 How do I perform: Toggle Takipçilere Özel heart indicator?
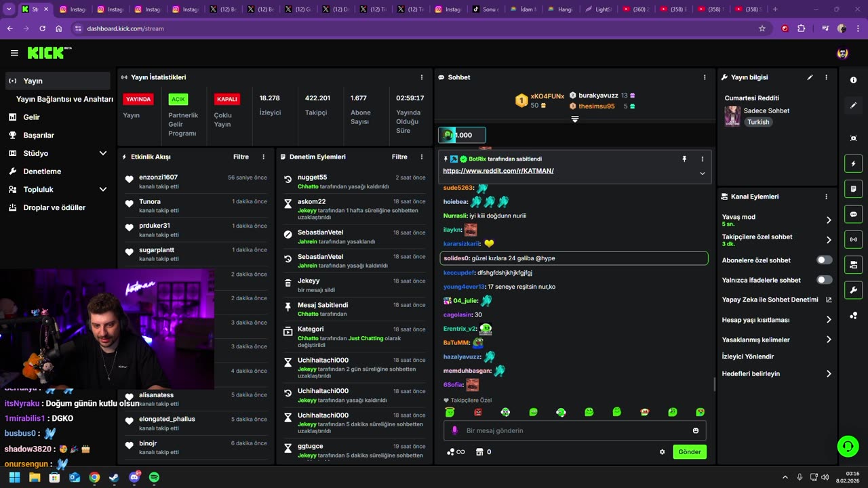click(446, 401)
